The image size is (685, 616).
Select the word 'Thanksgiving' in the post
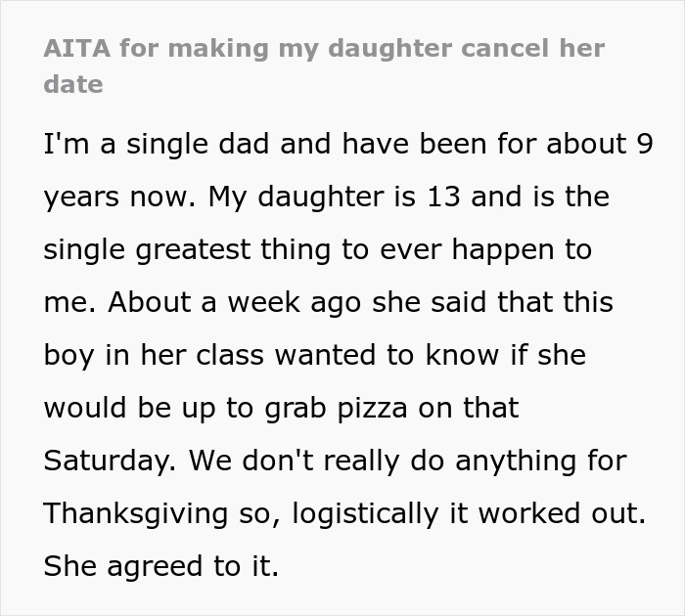click(x=129, y=513)
